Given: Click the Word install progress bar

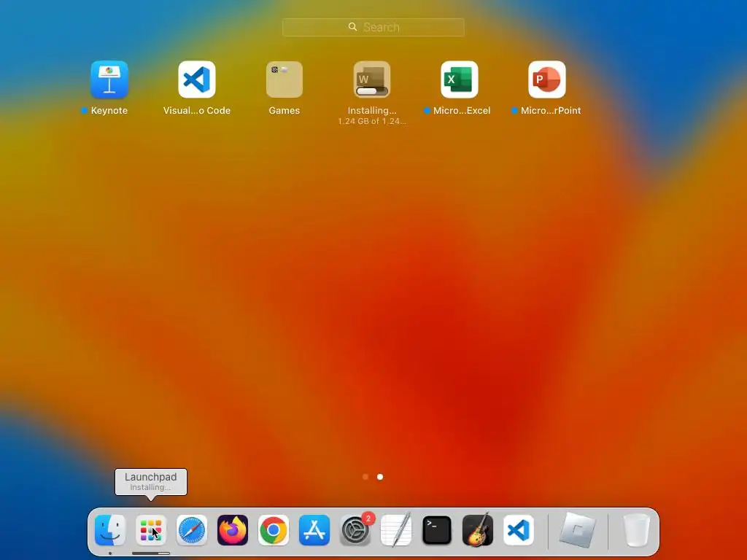Looking at the screenshot, I should click(x=372, y=91).
